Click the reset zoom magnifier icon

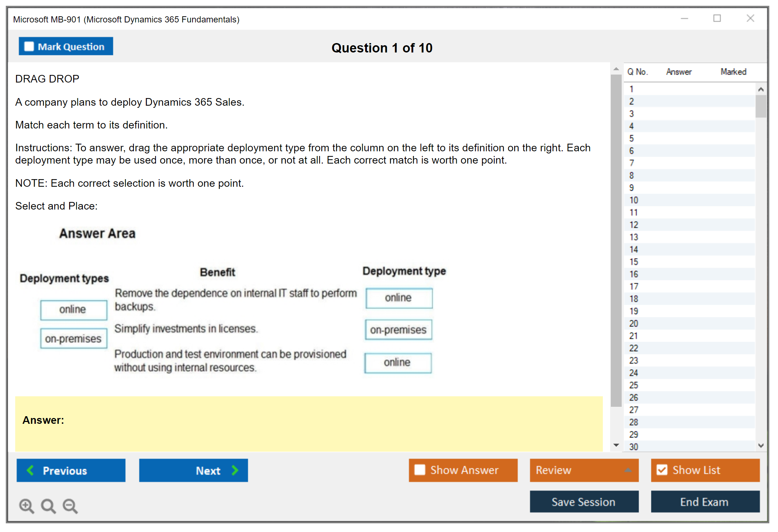pos(48,505)
